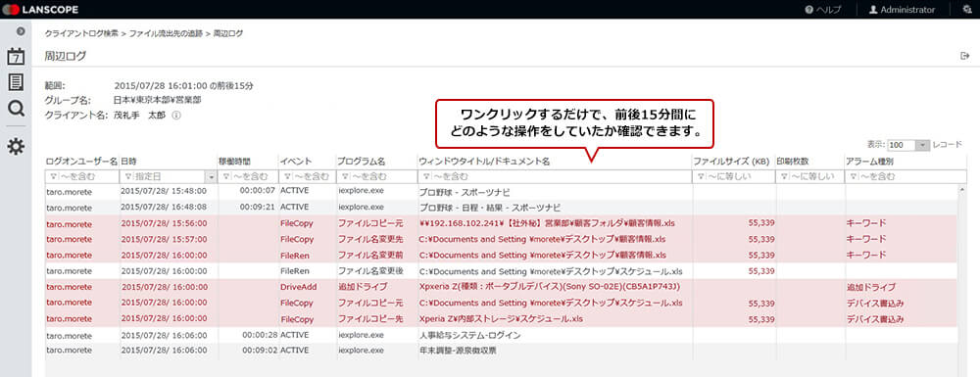Open filter funnel icon in 稼働時間 filter
Image resolution: width=980 pixels, height=377 pixels.
(x=227, y=177)
